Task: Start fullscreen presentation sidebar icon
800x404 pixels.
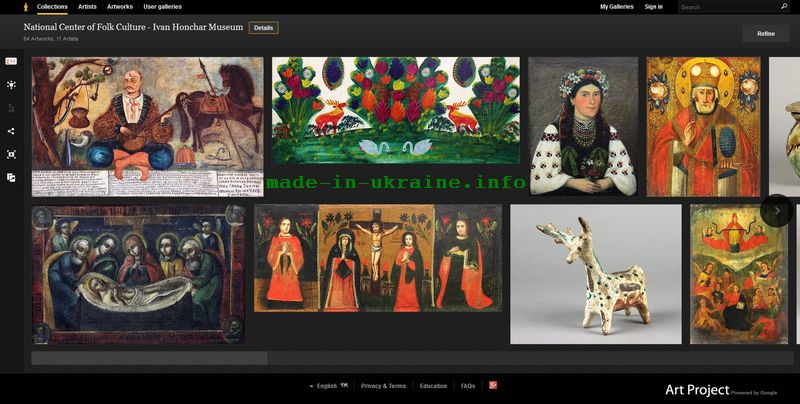Action: [11, 155]
